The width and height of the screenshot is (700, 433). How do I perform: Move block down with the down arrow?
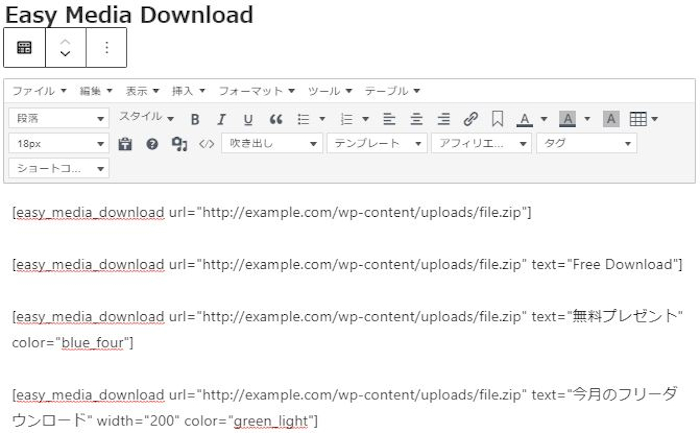coord(65,54)
